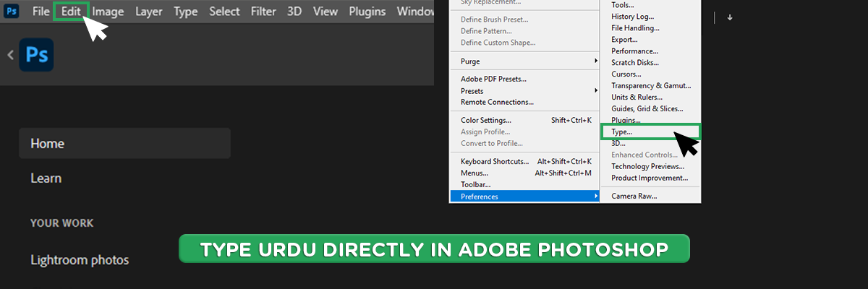The image size is (868, 289).
Task: Open the View menu
Action: 325,12
